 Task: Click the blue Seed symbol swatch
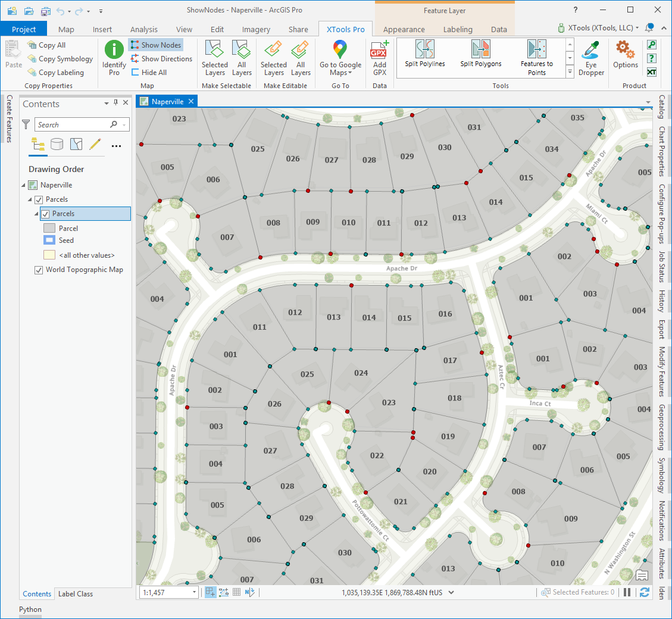coord(49,240)
